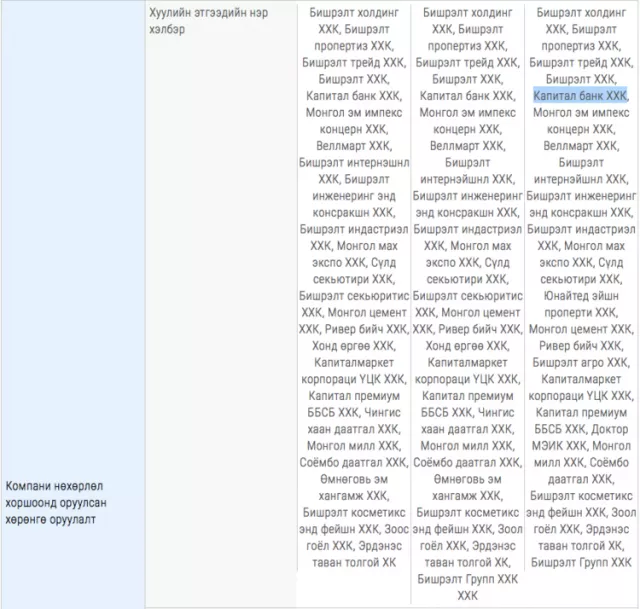Click the lone "ХХК" line under Бишрэлт Групп
Screen dimensions: 640x609
pos(467,596)
